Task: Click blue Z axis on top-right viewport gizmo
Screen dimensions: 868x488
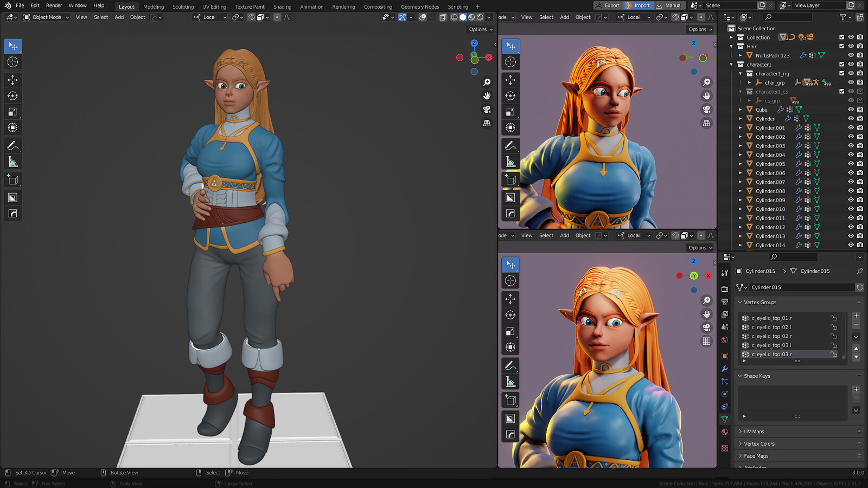Action: point(693,43)
